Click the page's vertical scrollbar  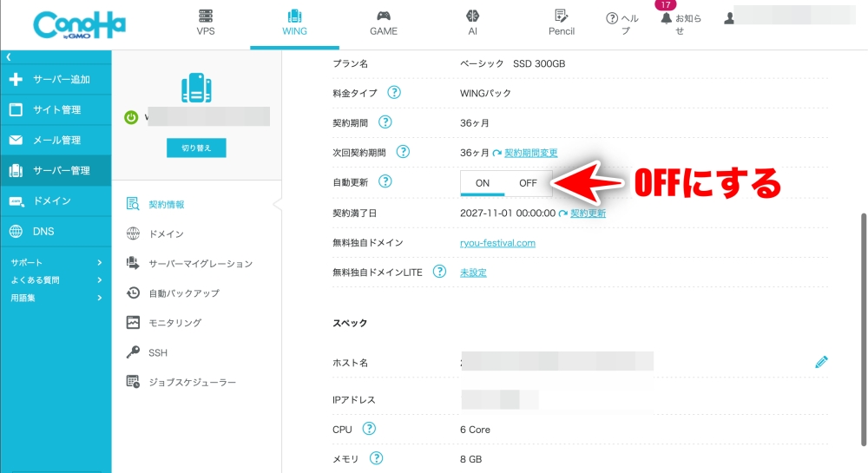pyautogui.click(x=863, y=286)
